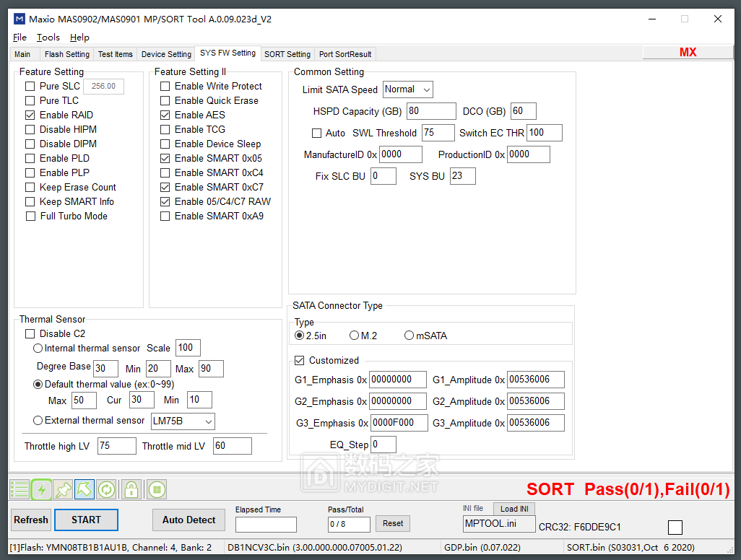741x560 pixels.
Task: Click the SYS BU input field
Action: click(463, 176)
